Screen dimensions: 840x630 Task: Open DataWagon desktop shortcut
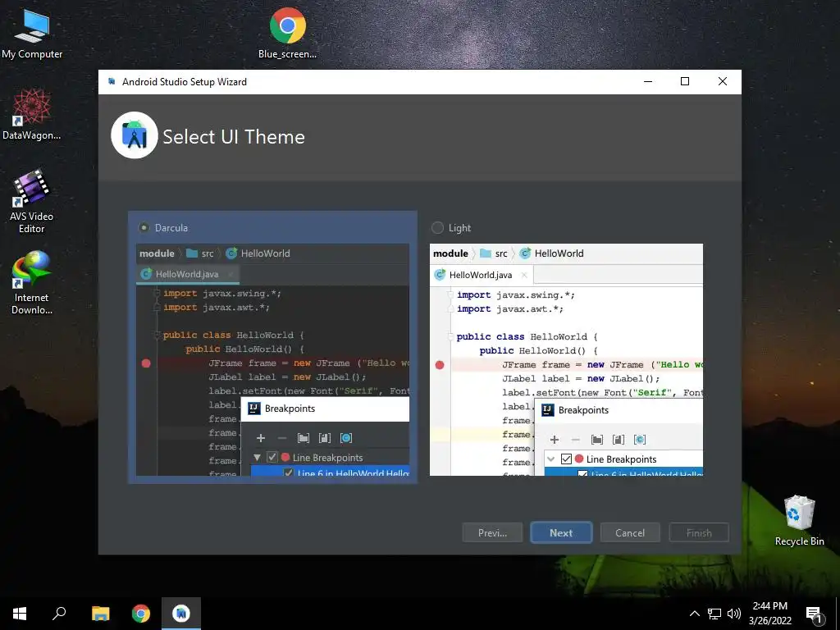coord(32,115)
